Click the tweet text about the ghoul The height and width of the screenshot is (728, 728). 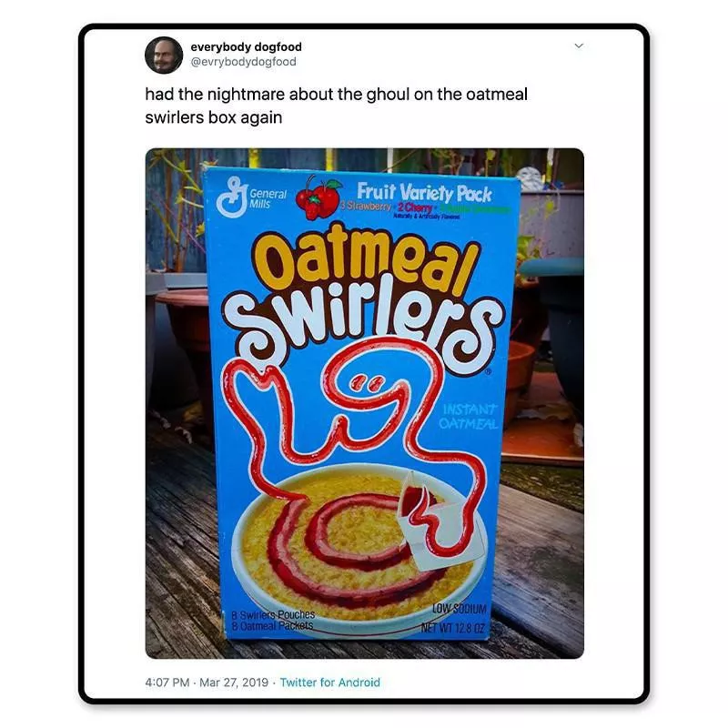336,106
